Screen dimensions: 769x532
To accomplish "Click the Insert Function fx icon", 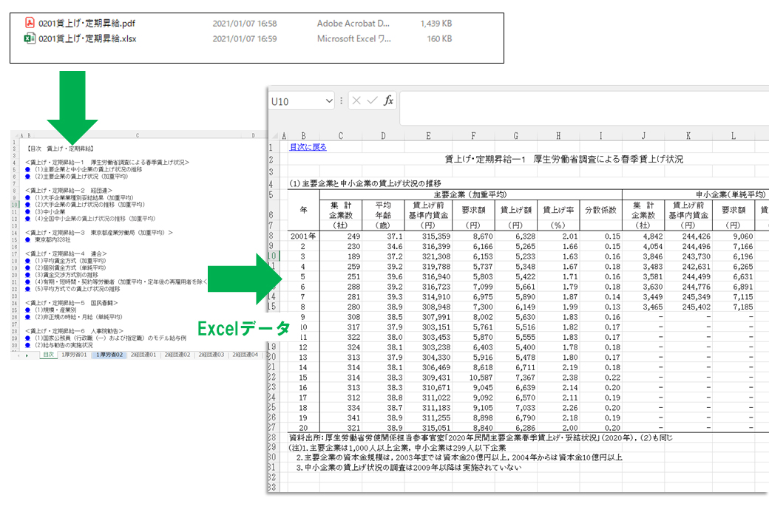I will pyautogui.click(x=388, y=100).
